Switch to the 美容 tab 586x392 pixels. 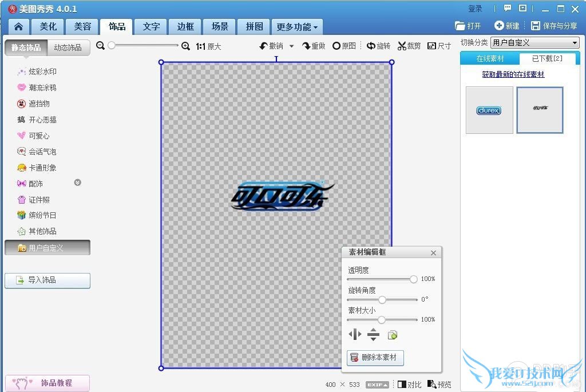pos(82,26)
